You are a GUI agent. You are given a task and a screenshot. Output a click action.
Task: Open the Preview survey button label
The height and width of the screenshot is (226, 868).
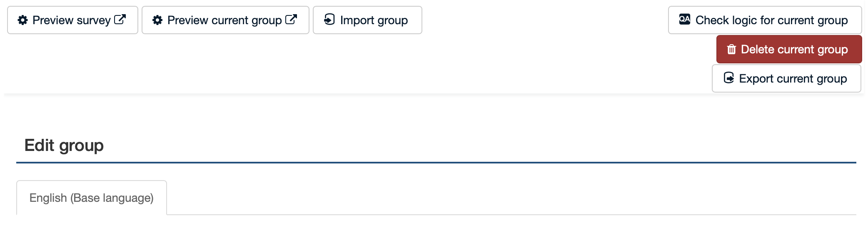coord(71,20)
